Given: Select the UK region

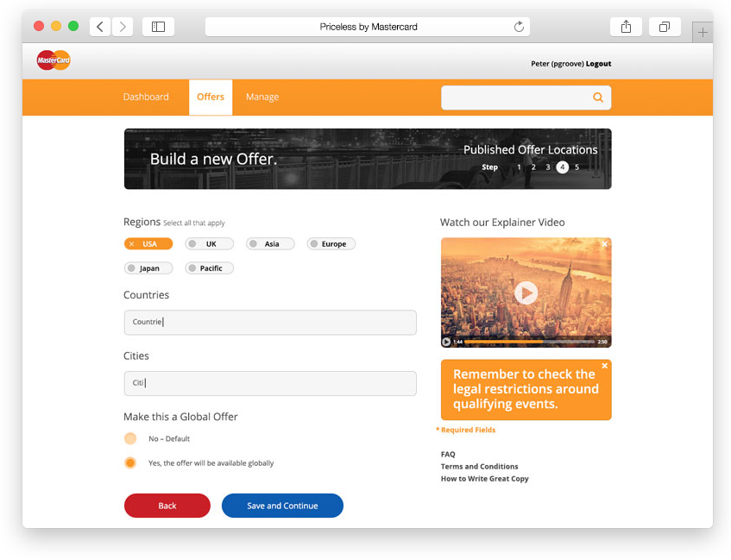Looking at the screenshot, I should coord(210,244).
